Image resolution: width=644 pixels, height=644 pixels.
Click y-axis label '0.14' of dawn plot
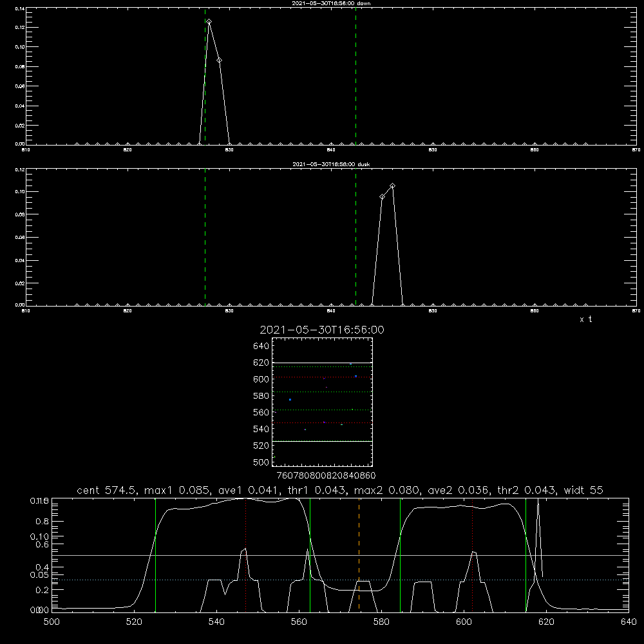(20, 8)
